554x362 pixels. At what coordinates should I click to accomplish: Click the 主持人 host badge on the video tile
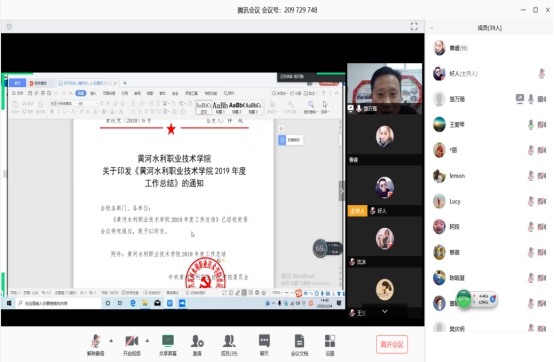[x=357, y=211]
